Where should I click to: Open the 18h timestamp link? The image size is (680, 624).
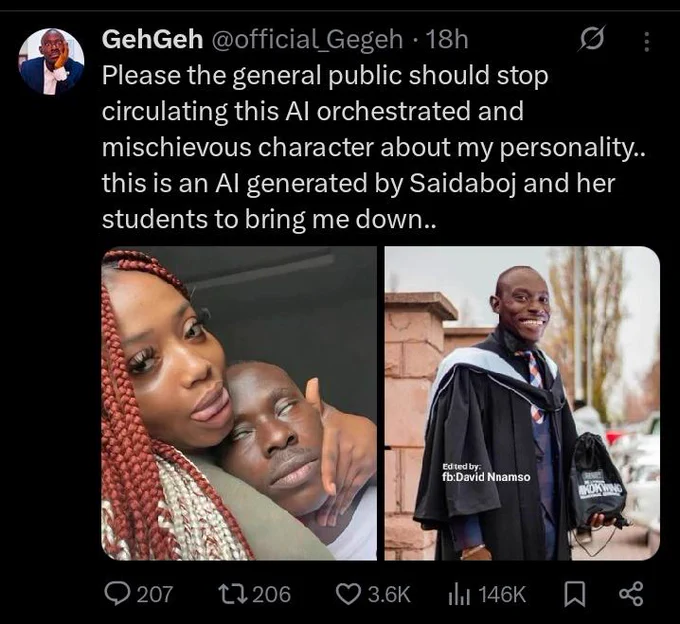pos(448,39)
